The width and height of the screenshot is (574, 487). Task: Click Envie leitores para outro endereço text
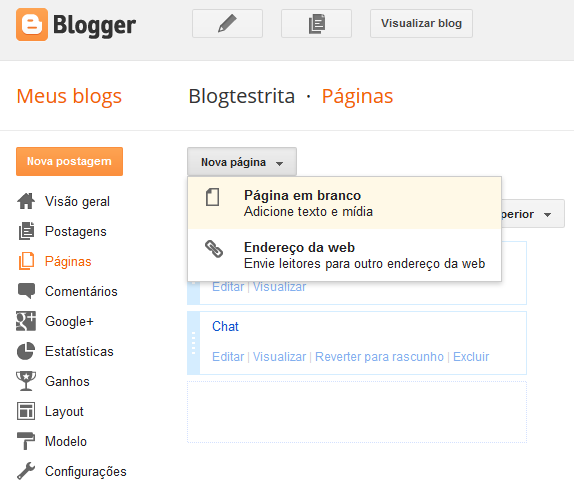click(365, 264)
